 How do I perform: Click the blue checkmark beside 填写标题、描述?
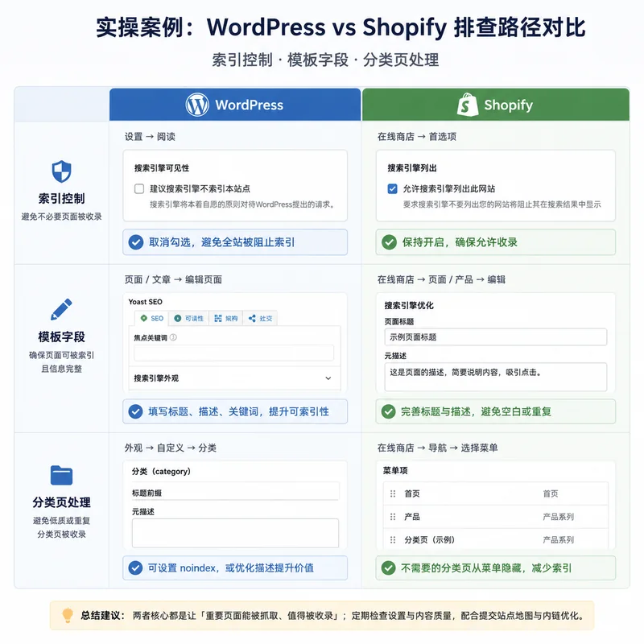pos(135,411)
